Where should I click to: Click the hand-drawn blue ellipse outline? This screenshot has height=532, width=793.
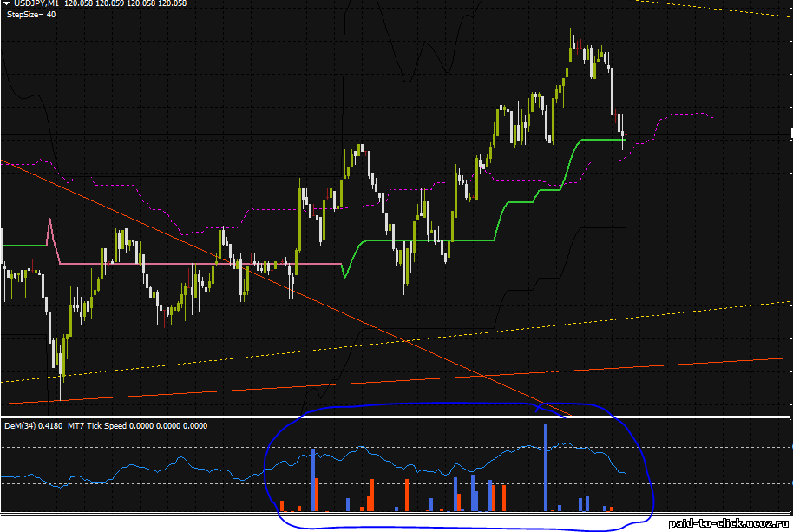coord(649,486)
